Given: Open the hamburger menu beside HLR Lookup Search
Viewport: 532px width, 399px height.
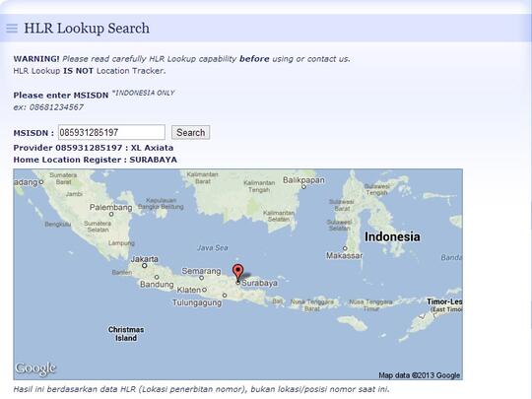Looking at the screenshot, I should pyautogui.click(x=12, y=29).
